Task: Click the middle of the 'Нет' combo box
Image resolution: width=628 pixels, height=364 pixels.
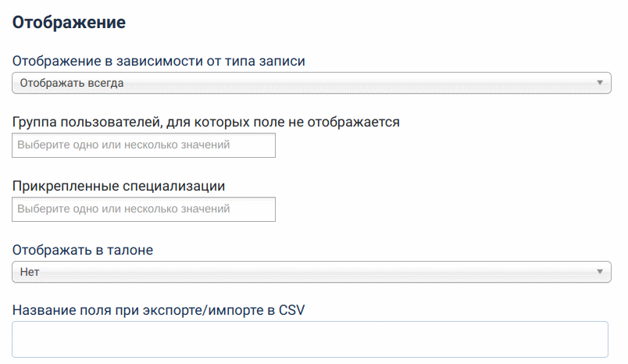Action: tap(311, 272)
